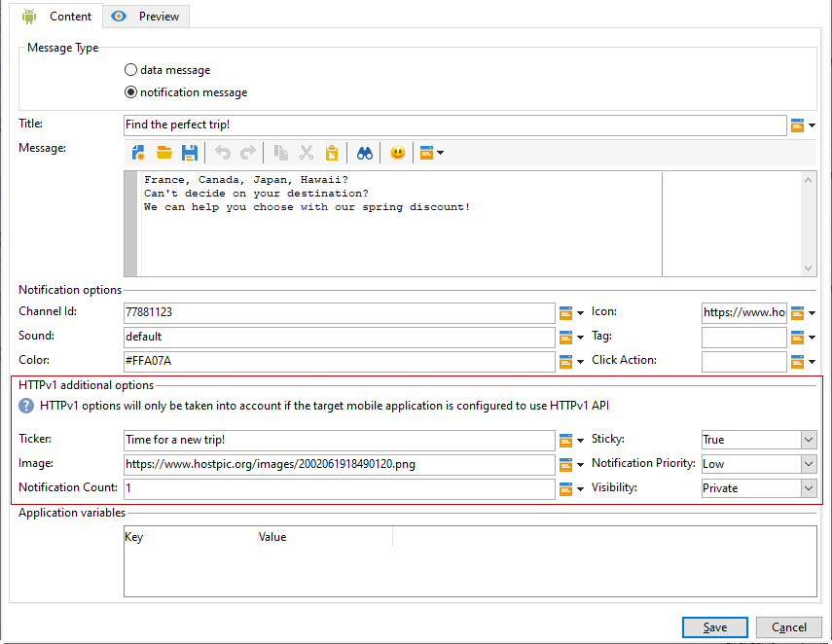Viewport: 832px width, 644px height.
Task: Open dropdown arrow next to Sound field
Action: pyautogui.click(x=581, y=338)
